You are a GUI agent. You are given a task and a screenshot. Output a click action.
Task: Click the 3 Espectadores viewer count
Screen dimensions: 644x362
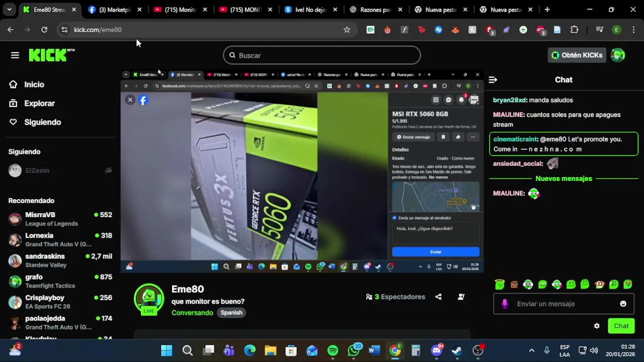point(395,297)
